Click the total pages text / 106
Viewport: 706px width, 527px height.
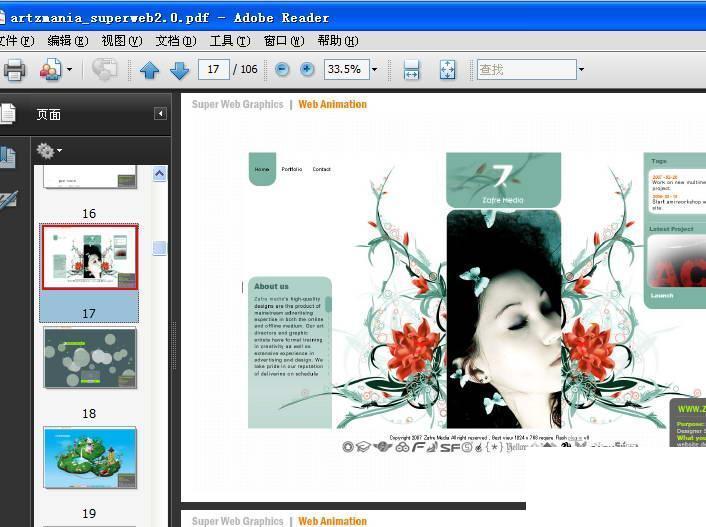click(245, 69)
